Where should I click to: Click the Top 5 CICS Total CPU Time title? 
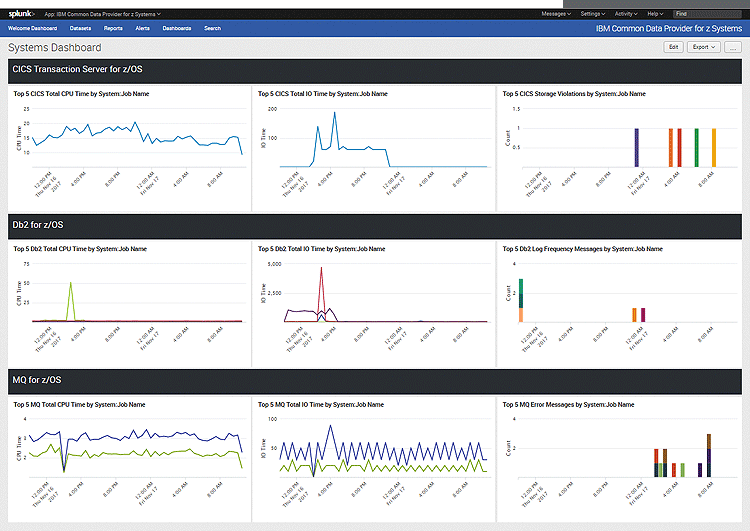tap(81, 94)
